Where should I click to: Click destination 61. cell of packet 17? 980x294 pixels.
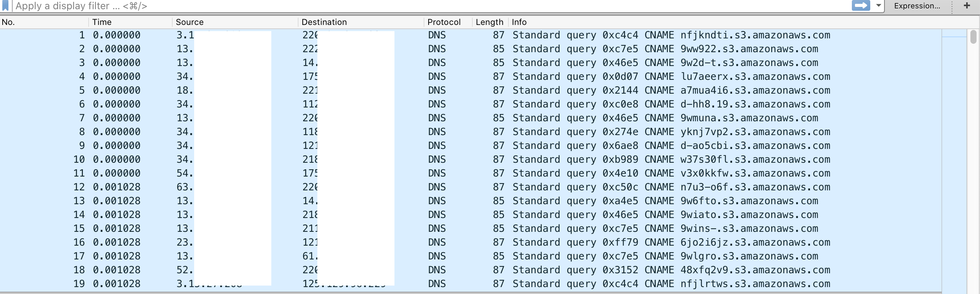point(310,256)
